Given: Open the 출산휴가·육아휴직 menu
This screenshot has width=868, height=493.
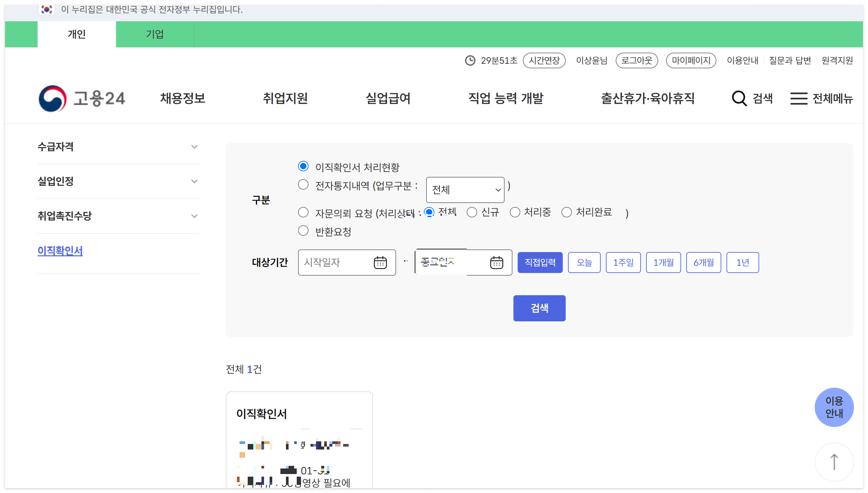Looking at the screenshot, I should pyautogui.click(x=647, y=98).
